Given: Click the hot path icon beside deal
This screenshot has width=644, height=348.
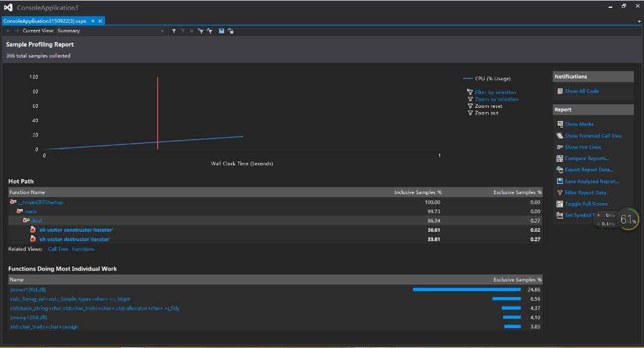Looking at the screenshot, I should click(26, 220).
